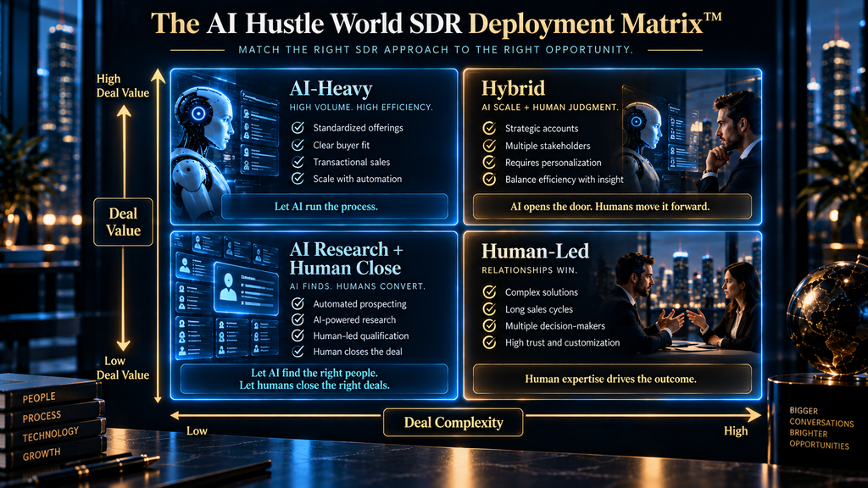Click the checkmark beside Multiple stakeholders
The height and width of the screenshot is (488, 868).
489,146
